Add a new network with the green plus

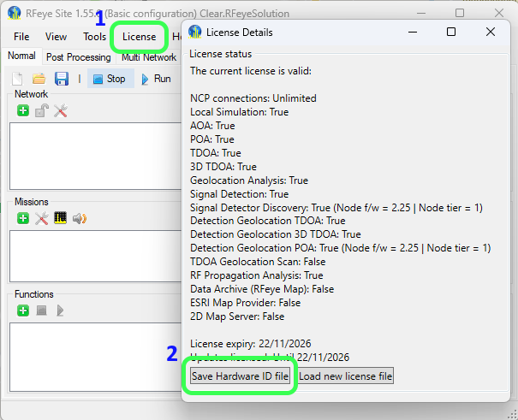pyautogui.click(x=23, y=110)
